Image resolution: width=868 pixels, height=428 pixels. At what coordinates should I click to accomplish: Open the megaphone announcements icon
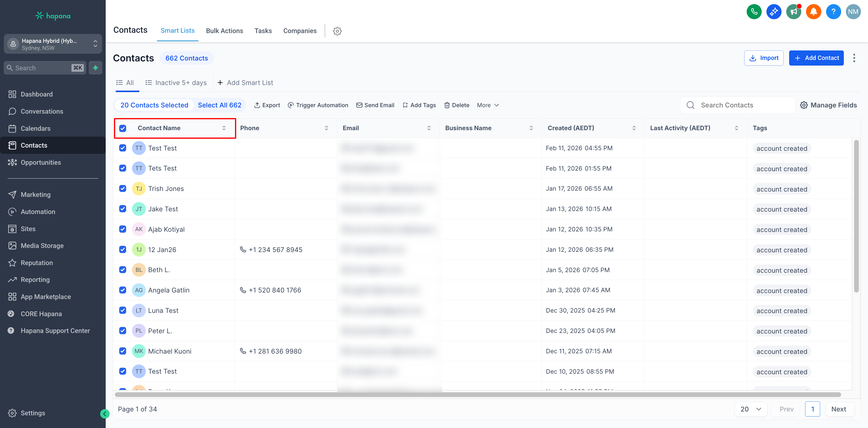pyautogui.click(x=794, y=12)
